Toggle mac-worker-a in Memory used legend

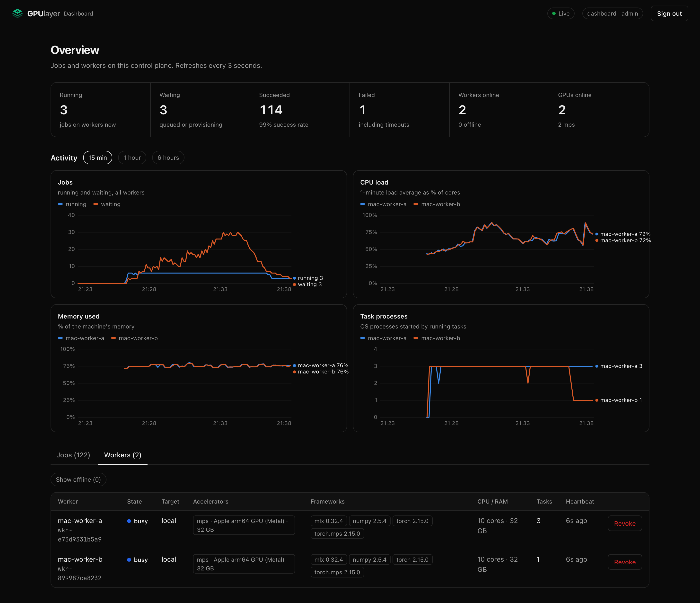click(x=81, y=338)
